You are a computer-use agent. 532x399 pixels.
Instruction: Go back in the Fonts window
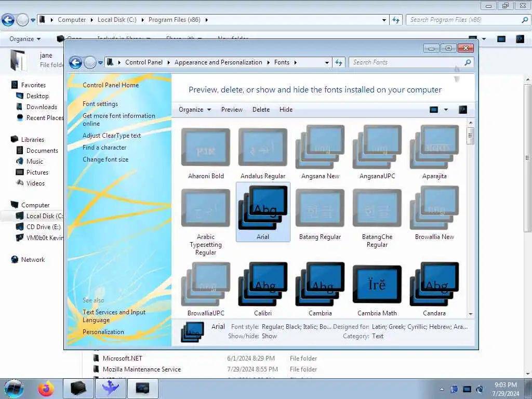[75, 62]
